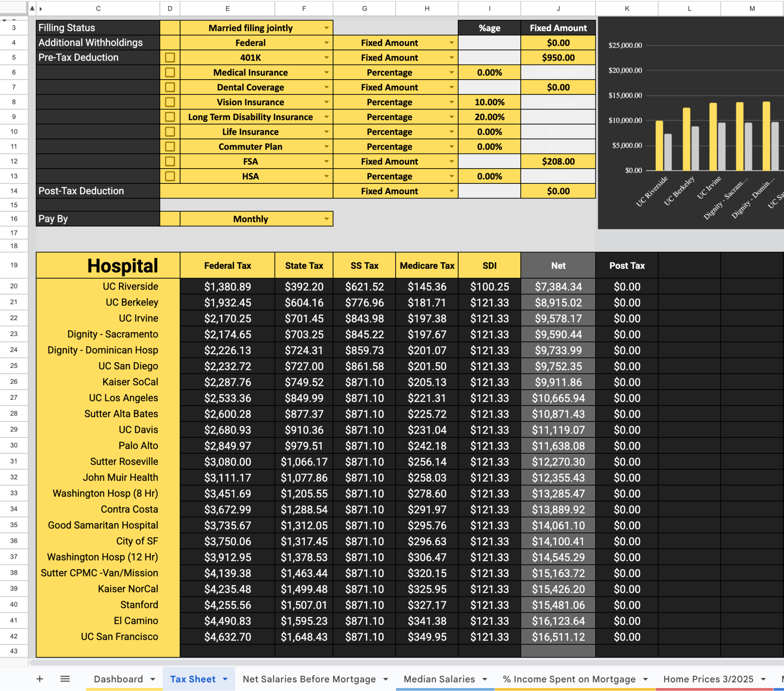Viewport: 784px width, 691px height.
Task: Open the Married filing jointly dropdown
Action: point(326,28)
